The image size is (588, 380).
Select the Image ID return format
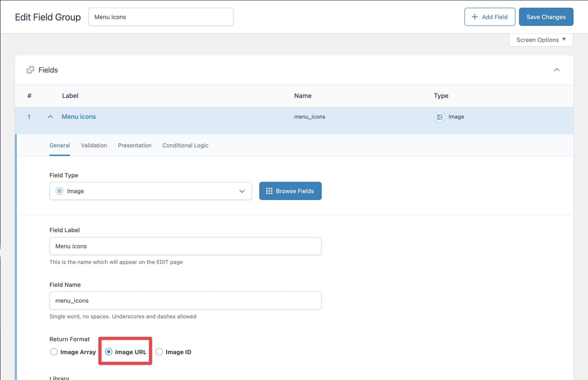159,352
